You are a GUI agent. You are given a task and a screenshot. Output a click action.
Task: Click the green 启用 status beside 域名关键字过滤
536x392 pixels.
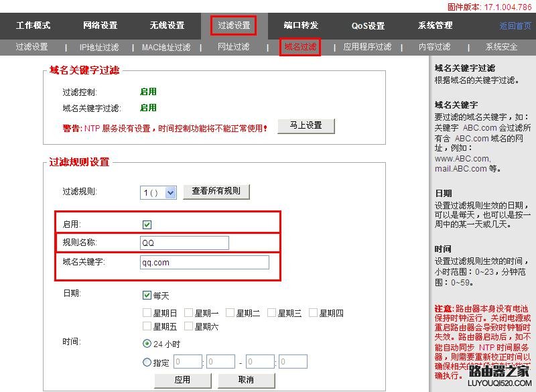point(148,108)
